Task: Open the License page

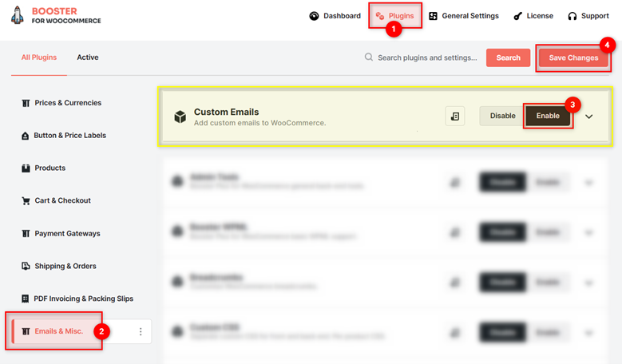Action: click(533, 16)
